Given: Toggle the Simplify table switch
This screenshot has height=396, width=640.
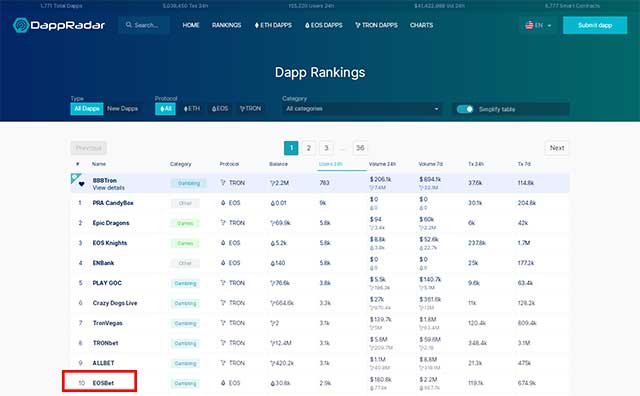Looking at the screenshot, I should click(465, 109).
